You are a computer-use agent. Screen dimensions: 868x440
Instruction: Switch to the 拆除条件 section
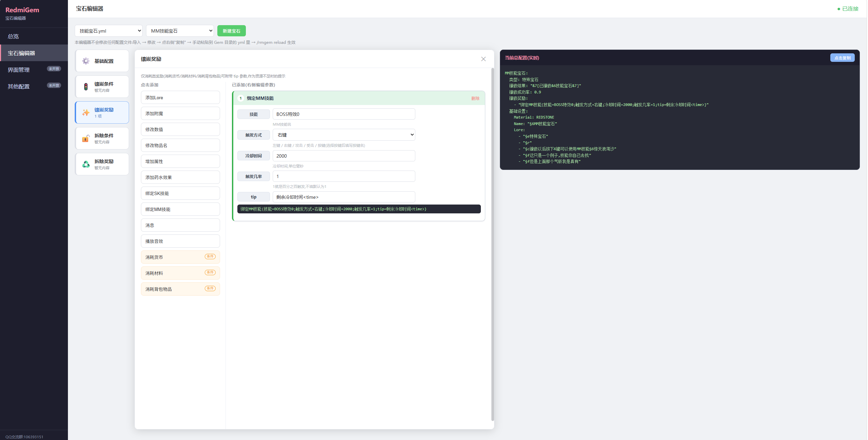pos(102,138)
